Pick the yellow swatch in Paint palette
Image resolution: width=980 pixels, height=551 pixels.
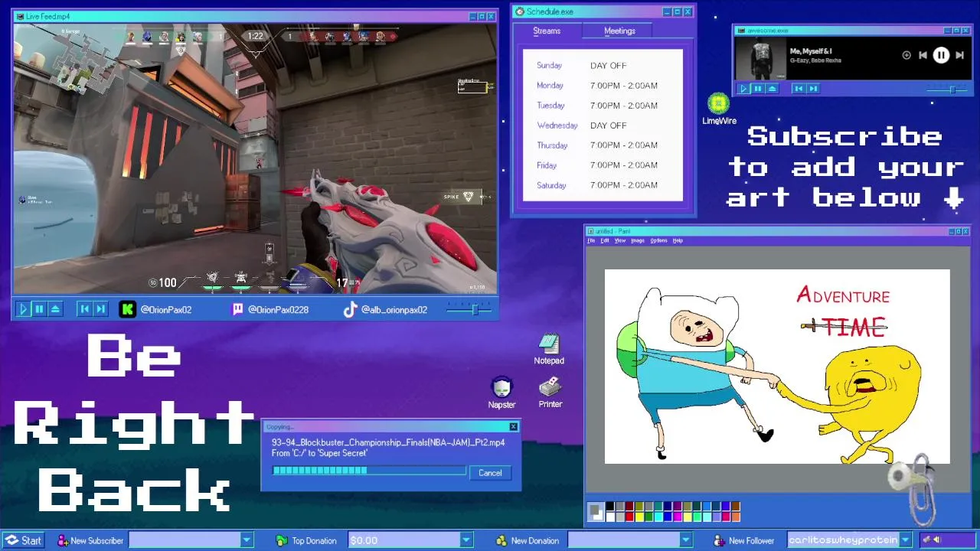coord(639,517)
